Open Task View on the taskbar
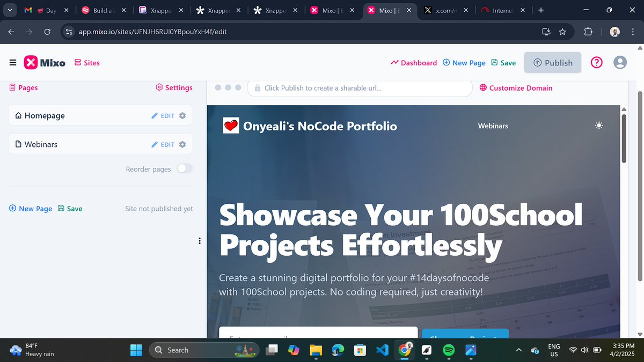 click(x=273, y=350)
